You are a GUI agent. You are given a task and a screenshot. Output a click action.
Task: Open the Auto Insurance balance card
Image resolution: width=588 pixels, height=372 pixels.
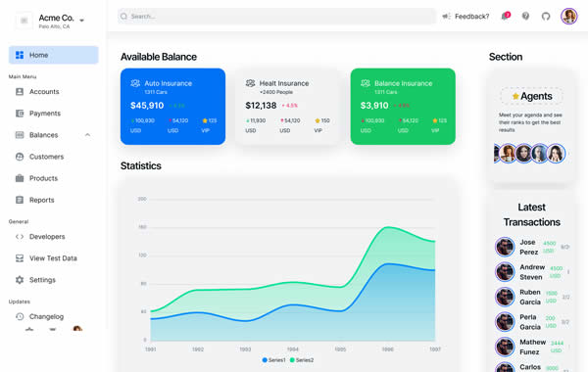tap(172, 107)
